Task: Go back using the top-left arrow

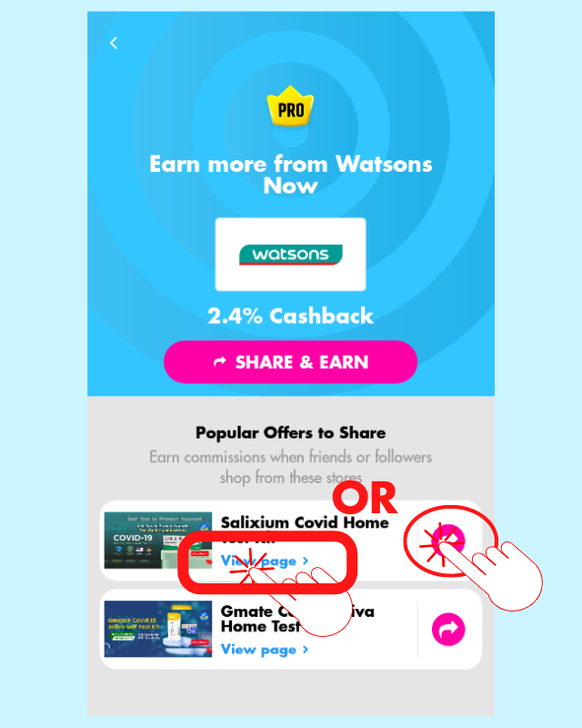Action: (114, 43)
